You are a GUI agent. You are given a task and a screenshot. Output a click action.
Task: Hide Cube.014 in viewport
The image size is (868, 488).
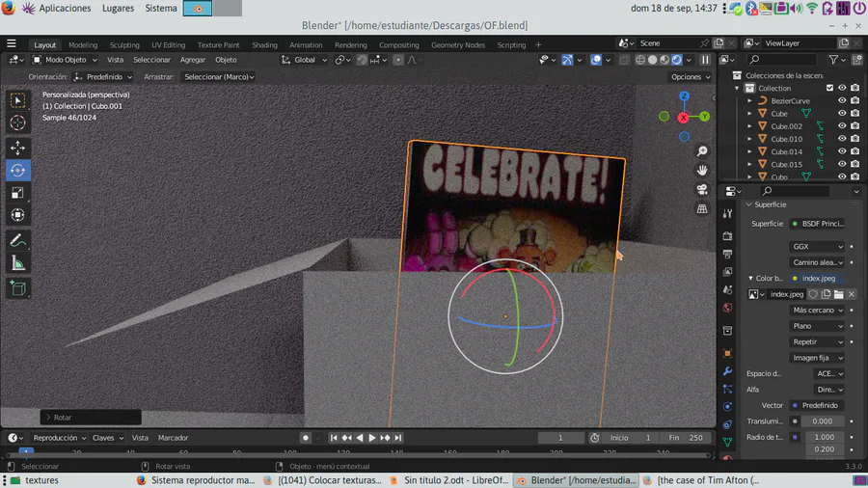pyautogui.click(x=842, y=151)
